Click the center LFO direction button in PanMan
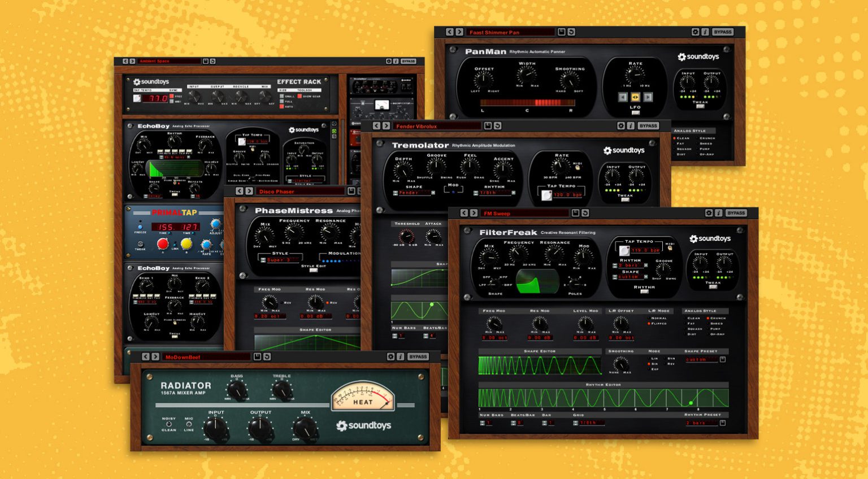Image resolution: width=868 pixels, height=479 pixels. [635, 97]
